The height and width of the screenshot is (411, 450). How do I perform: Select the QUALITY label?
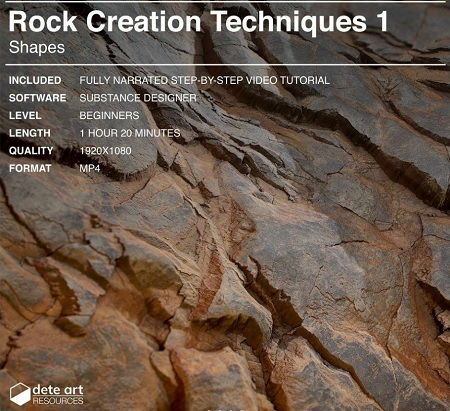[31, 151]
